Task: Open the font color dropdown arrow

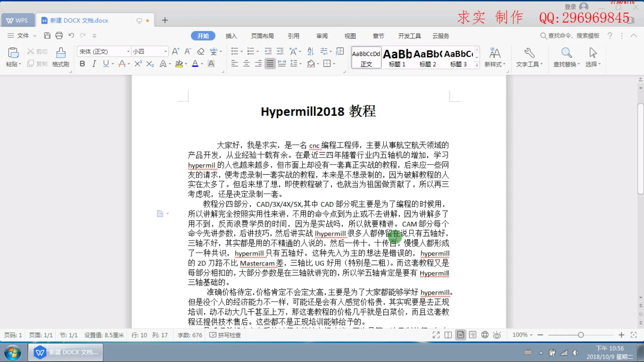Action: click(201, 64)
